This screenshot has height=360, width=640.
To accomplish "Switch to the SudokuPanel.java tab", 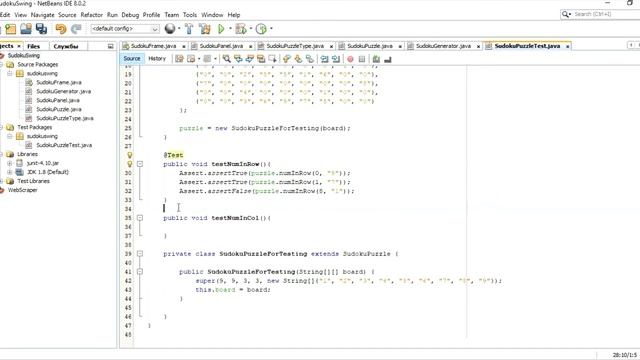I will click(221, 46).
